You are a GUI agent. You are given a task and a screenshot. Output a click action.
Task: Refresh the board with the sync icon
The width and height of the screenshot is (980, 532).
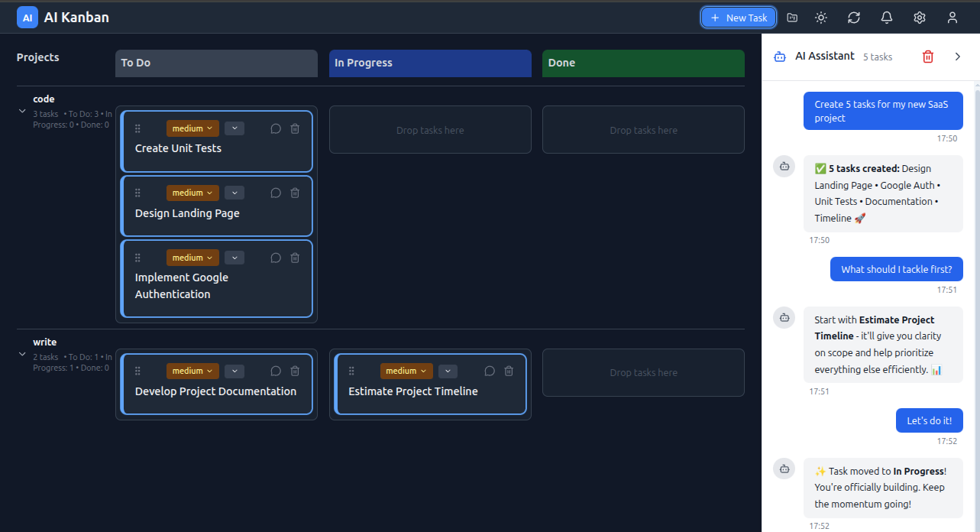click(853, 17)
